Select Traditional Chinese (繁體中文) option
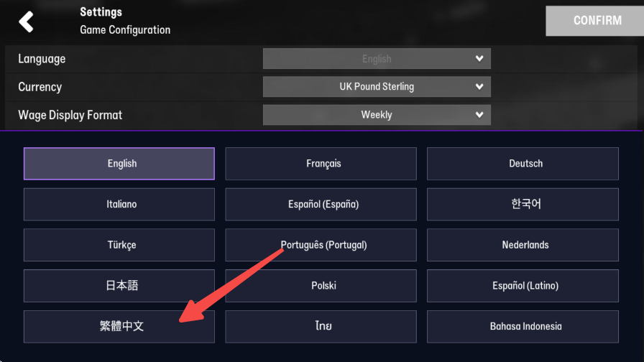The width and height of the screenshot is (644, 362). point(119,326)
